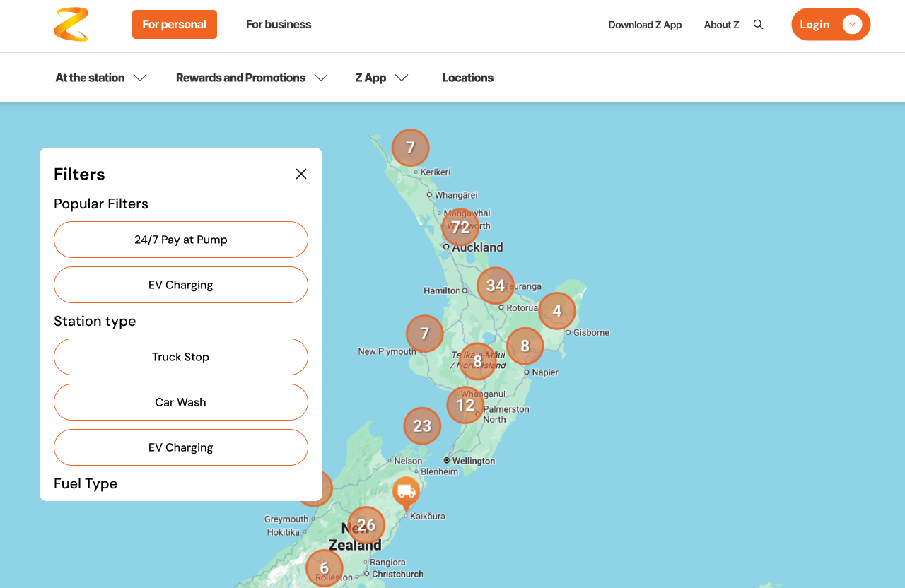Screen dimensions: 905x588
Task: Expand the Z App menu
Action: pyautogui.click(x=382, y=78)
